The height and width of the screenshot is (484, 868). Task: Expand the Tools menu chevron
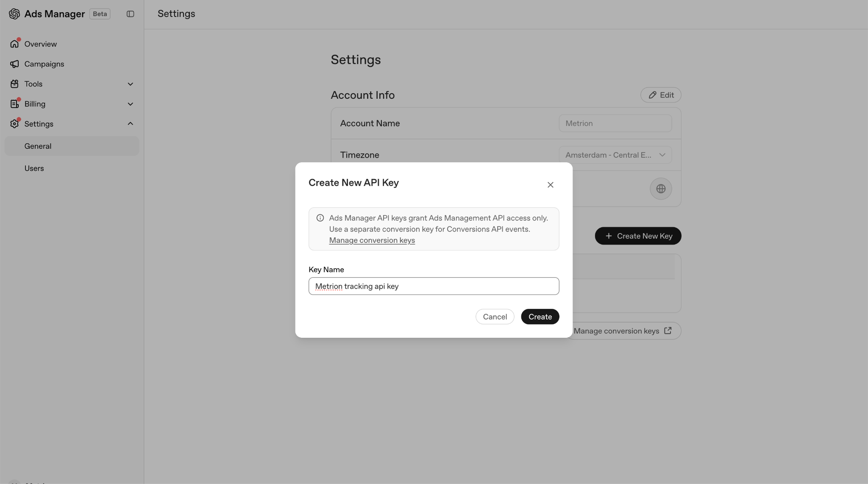tap(131, 84)
